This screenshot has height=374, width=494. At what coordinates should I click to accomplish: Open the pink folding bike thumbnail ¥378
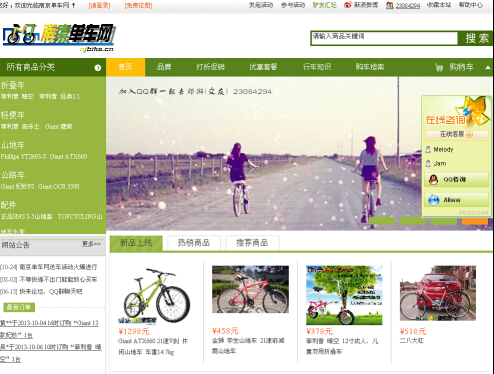click(x=344, y=295)
